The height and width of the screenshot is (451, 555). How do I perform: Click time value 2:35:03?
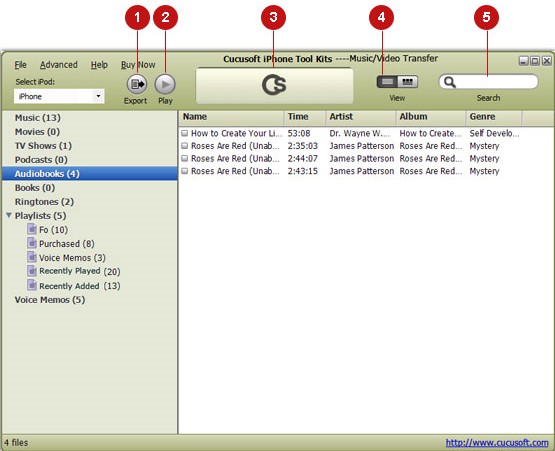pyautogui.click(x=303, y=145)
